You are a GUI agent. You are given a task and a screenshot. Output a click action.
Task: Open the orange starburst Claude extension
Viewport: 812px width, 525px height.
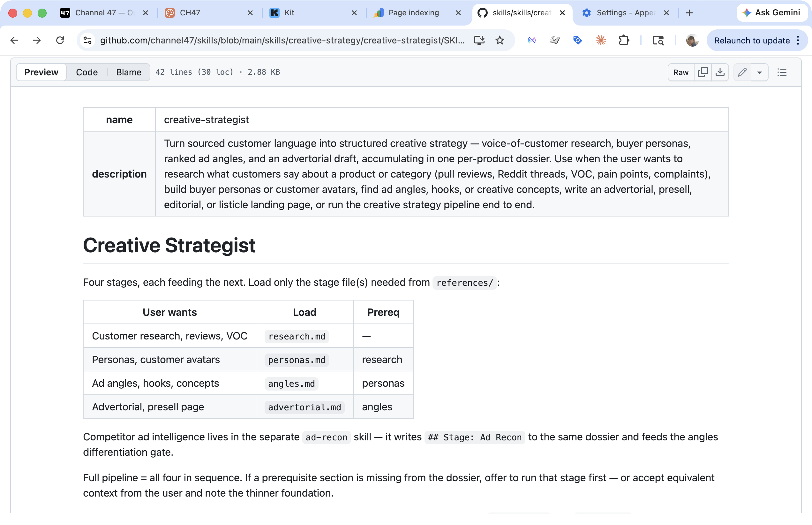point(600,40)
